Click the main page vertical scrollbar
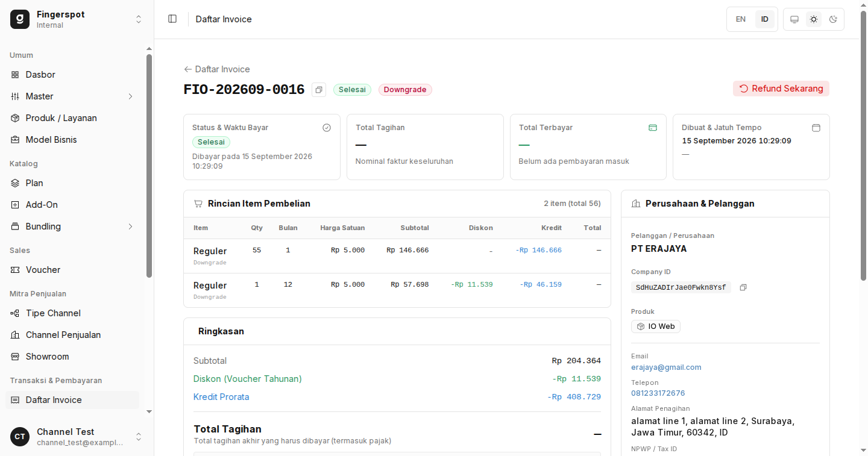 863,145
